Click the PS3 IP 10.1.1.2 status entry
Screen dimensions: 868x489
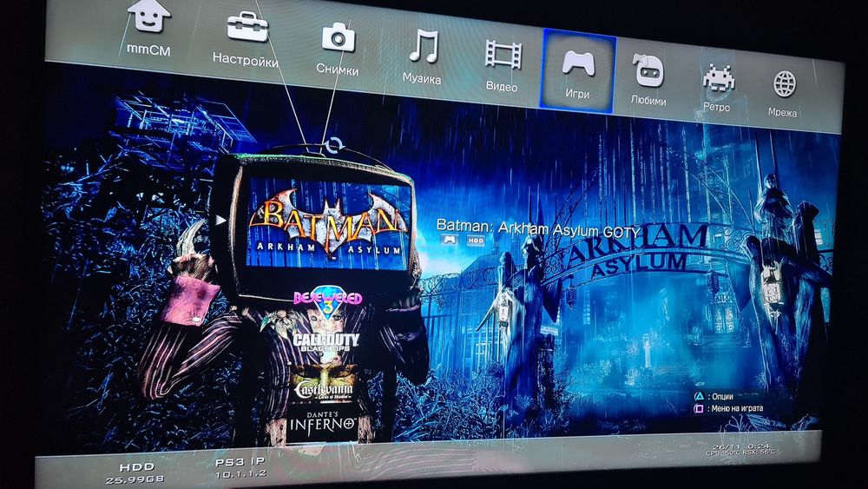click(x=240, y=468)
